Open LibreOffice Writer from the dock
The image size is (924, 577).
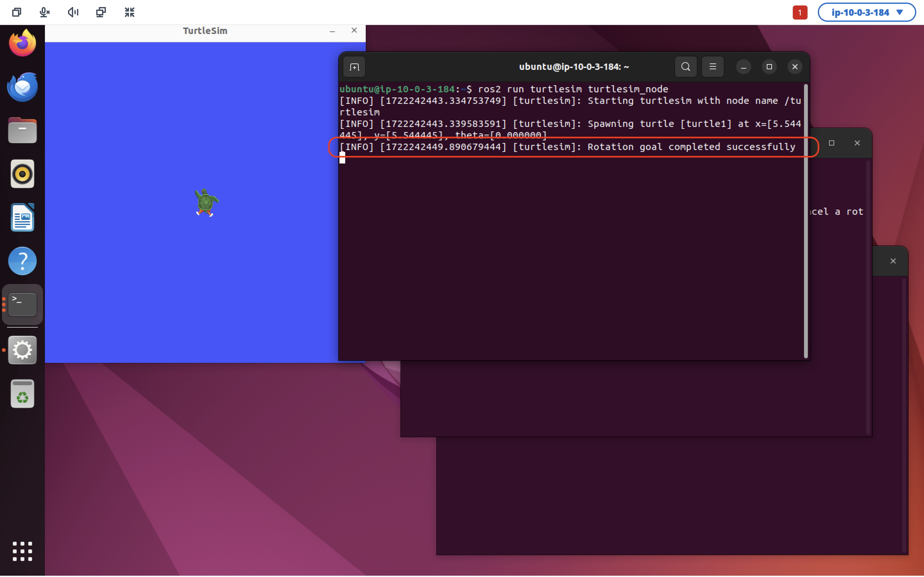pos(22,218)
